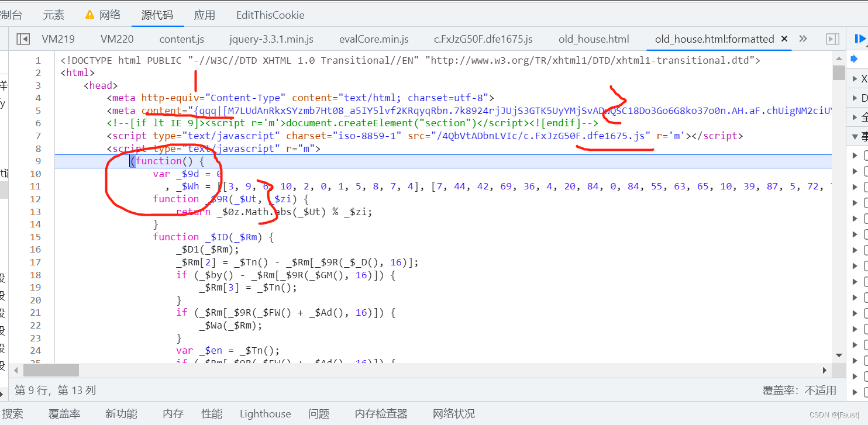Click the '_$Wa(_$Rm);' code line
Screen dimensions: 868x425
coord(230,325)
